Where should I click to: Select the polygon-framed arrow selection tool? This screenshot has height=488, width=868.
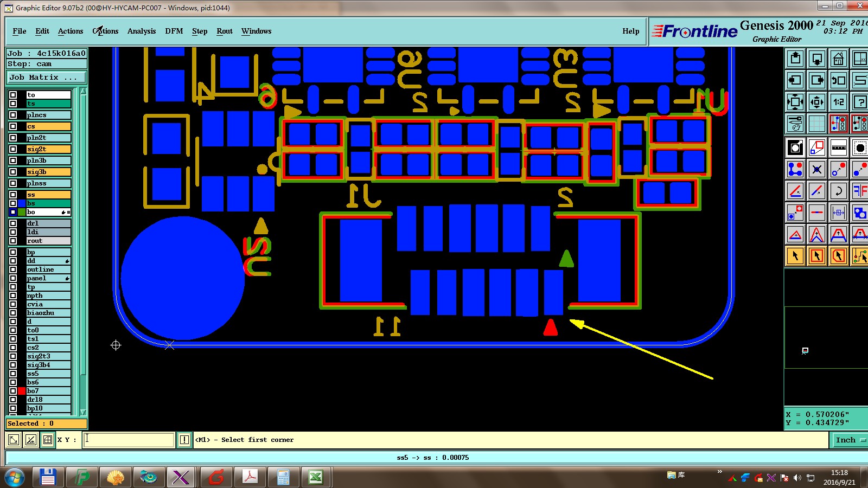click(839, 255)
